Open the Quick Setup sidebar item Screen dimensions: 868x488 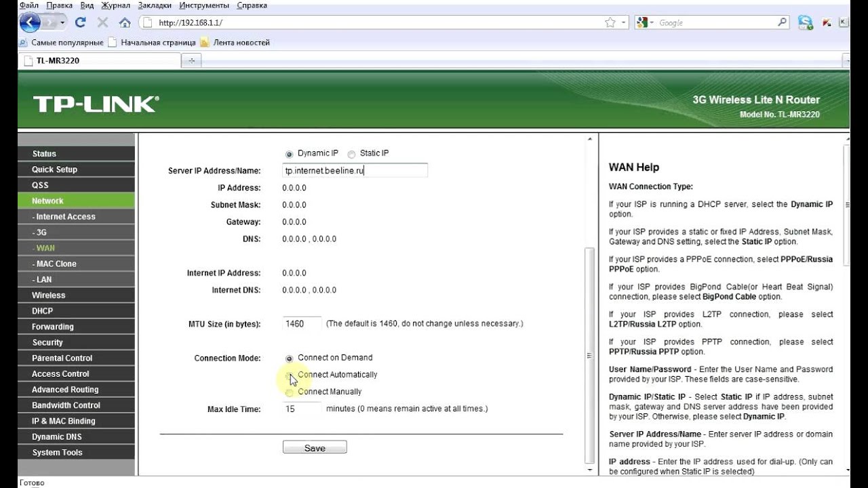point(76,169)
